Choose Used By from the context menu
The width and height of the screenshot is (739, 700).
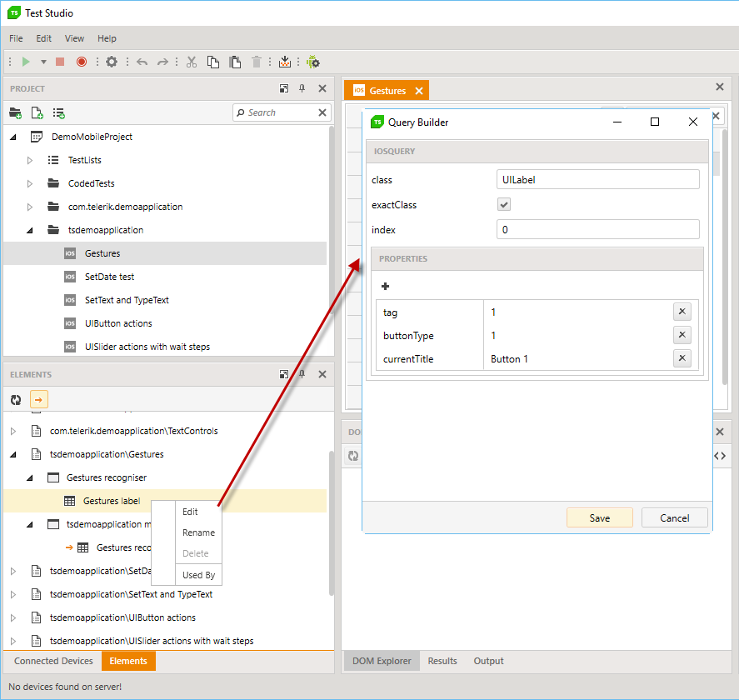198,575
